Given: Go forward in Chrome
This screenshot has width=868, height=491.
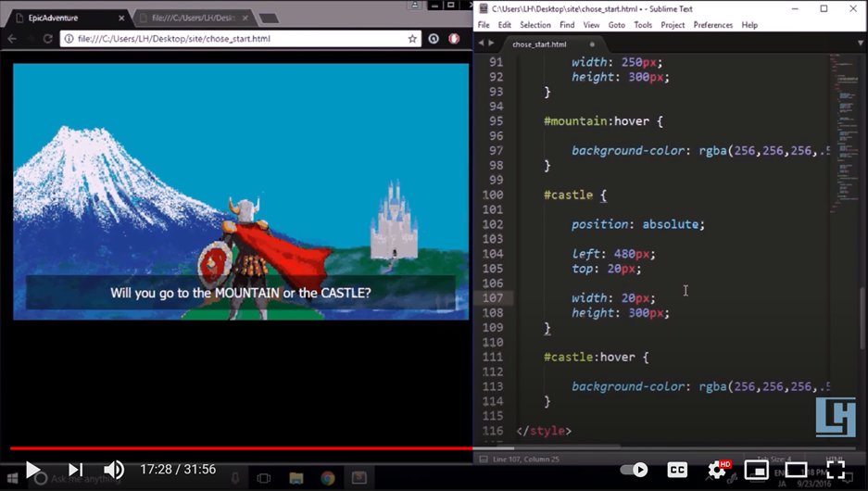Looking at the screenshot, I should (x=30, y=39).
